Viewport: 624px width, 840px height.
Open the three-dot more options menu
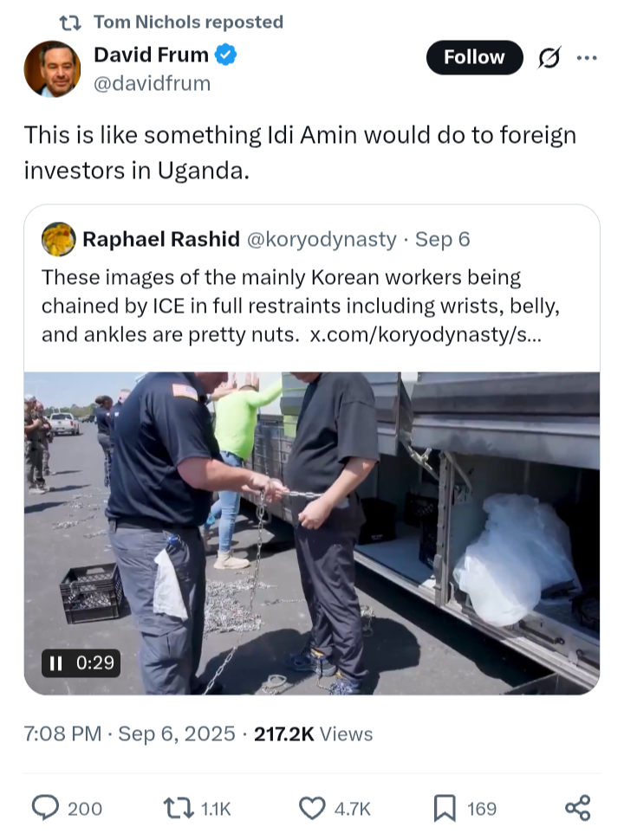point(587,58)
